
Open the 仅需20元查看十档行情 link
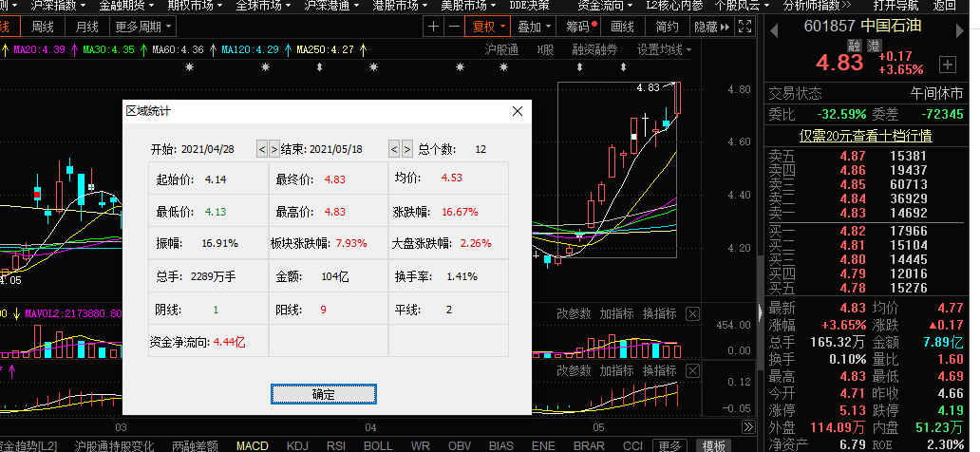click(866, 136)
